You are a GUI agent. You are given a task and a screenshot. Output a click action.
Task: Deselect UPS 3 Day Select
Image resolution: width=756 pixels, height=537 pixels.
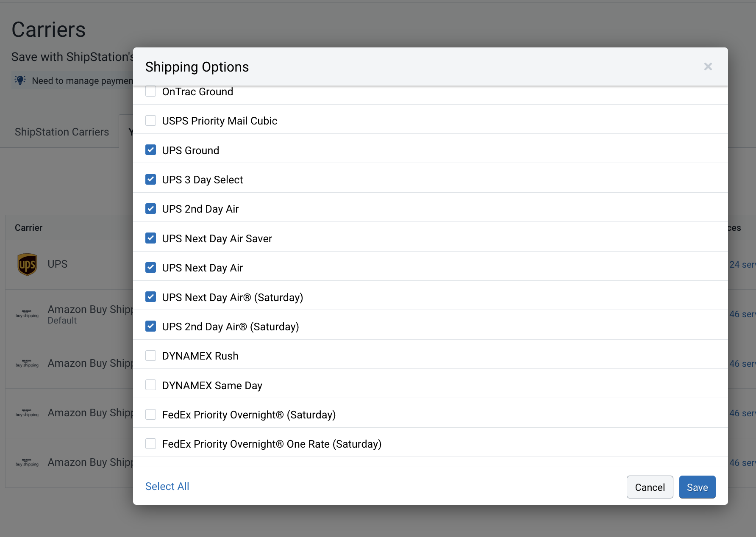point(150,180)
